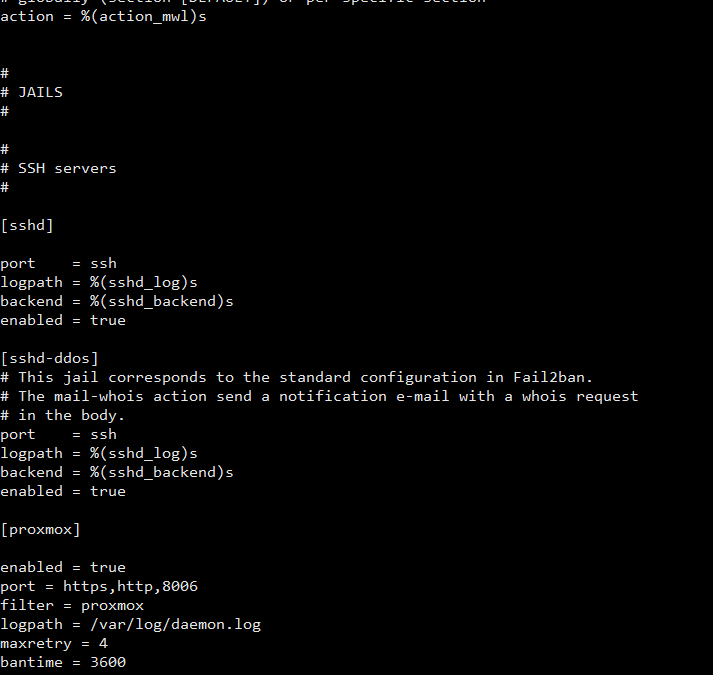Click 'mail-whois' in the comment line
This screenshot has height=675, width=713.
[99, 396]
